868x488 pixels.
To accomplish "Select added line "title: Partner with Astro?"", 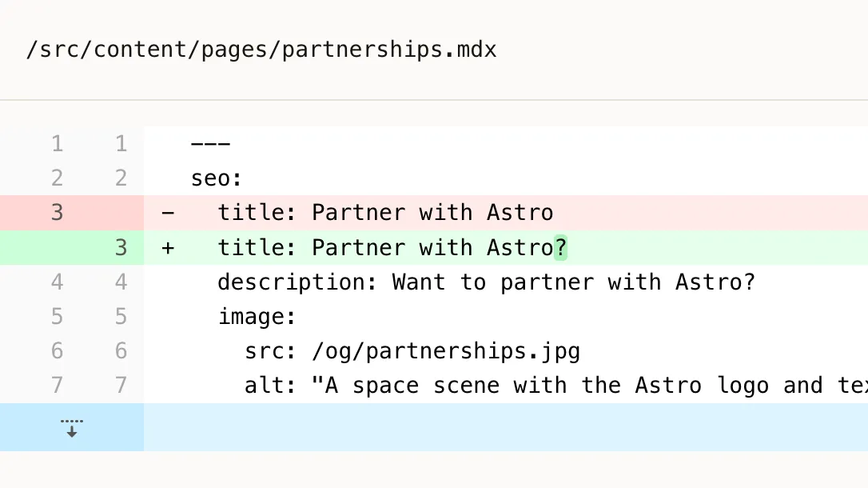I will tap(392, 248).
